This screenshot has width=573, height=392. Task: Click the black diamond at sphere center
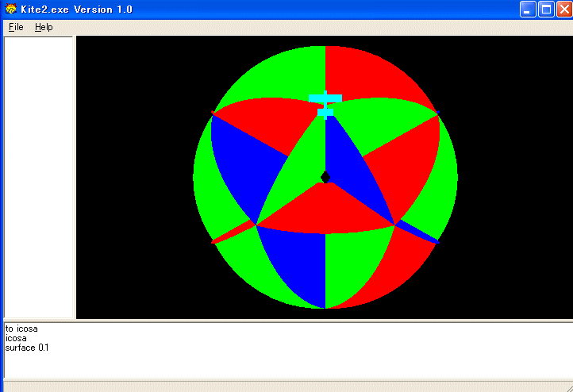point(325,177)
